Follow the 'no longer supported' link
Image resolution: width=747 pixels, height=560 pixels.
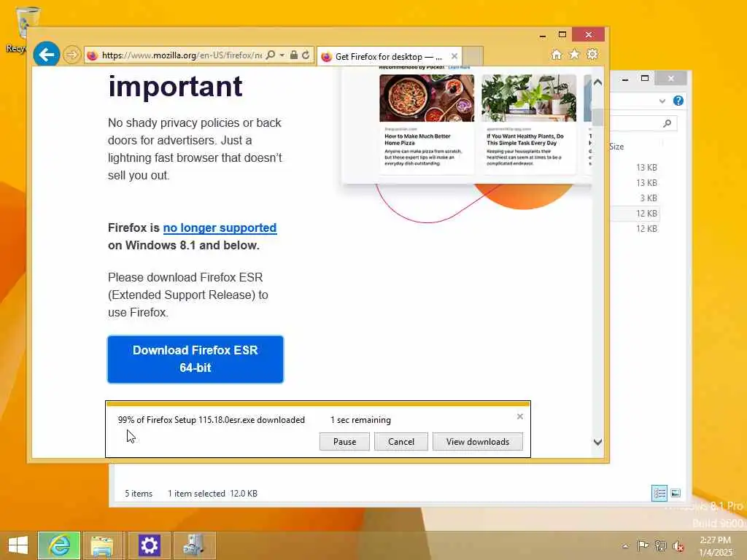[220, 227]
